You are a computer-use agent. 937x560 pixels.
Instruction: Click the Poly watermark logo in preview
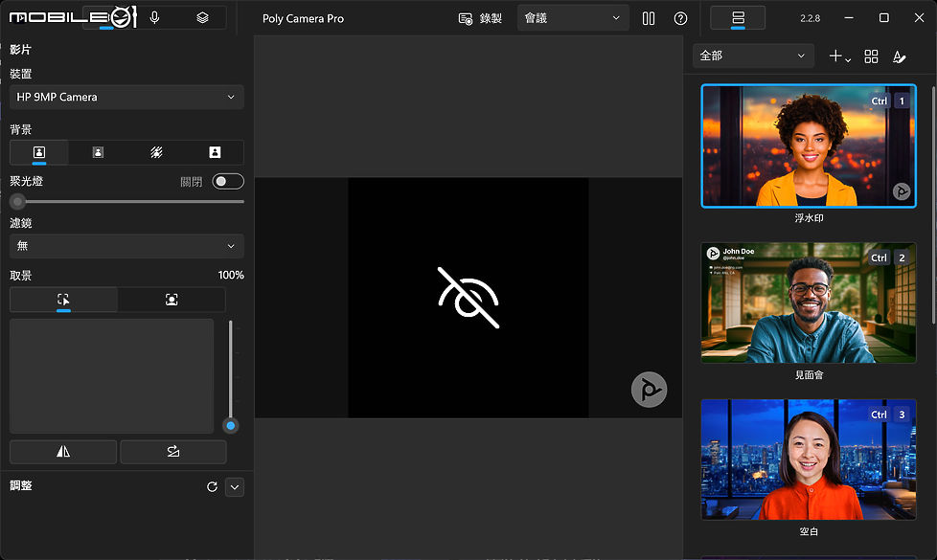(649, 390)
